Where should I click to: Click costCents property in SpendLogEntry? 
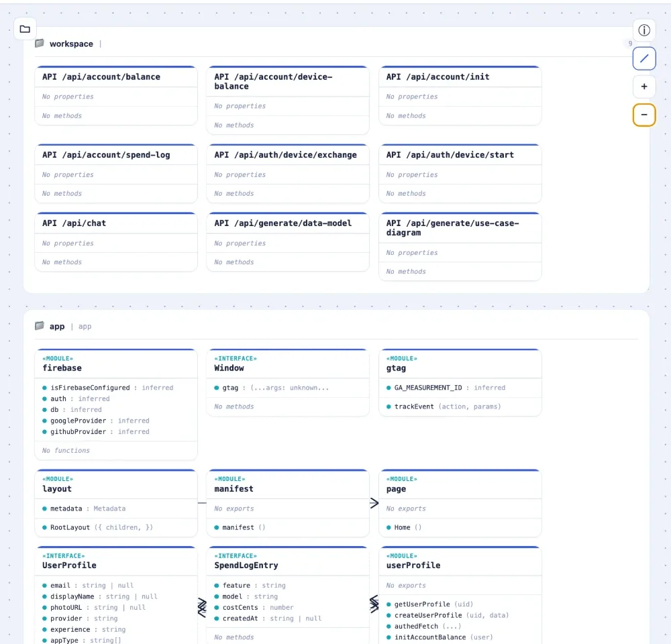(x=254, y=608)
